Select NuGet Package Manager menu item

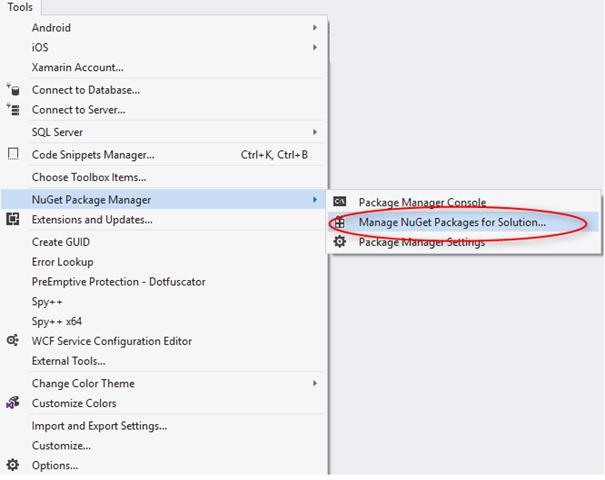[x=164, y=199]
